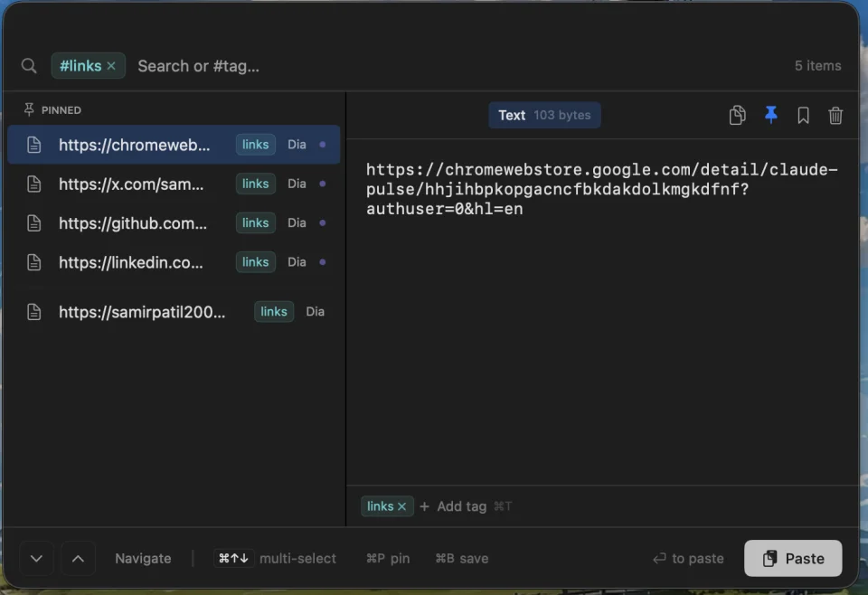The width and height of the screenshot is (868, 595).
Task: Select the https://github.com... clip
Action: (x=174, y=223)
